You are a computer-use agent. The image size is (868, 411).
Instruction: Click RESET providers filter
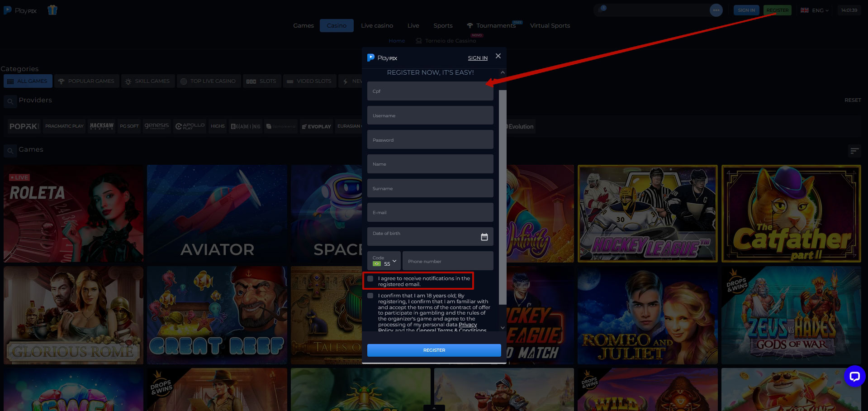(x=853, y=100)
